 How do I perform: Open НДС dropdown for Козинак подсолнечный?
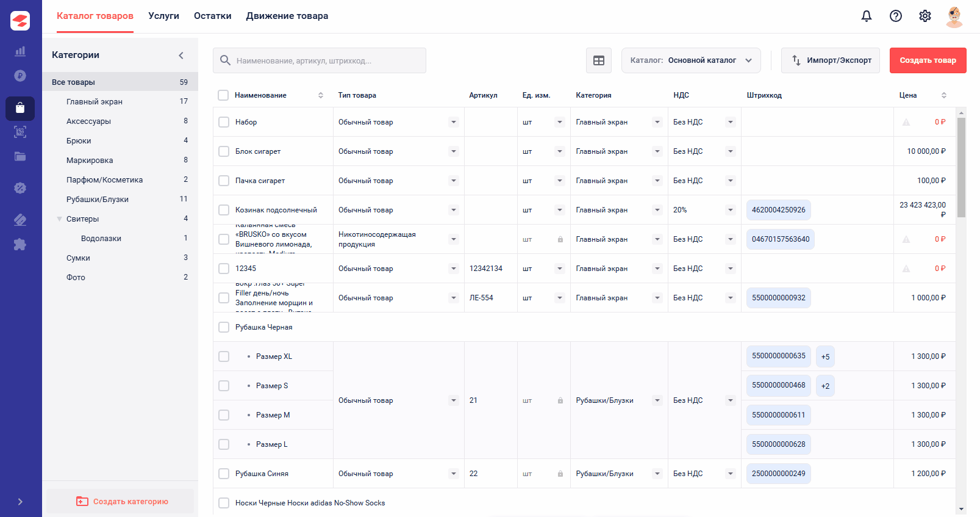pos(731,210)
